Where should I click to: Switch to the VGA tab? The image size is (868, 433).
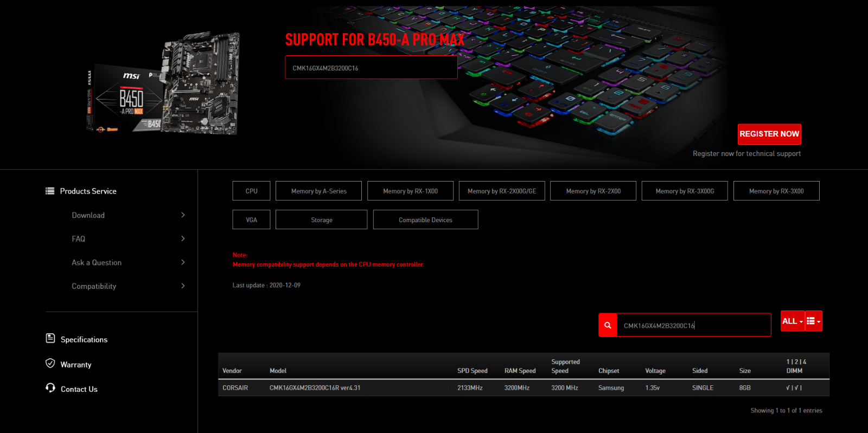tap(251, 219)
